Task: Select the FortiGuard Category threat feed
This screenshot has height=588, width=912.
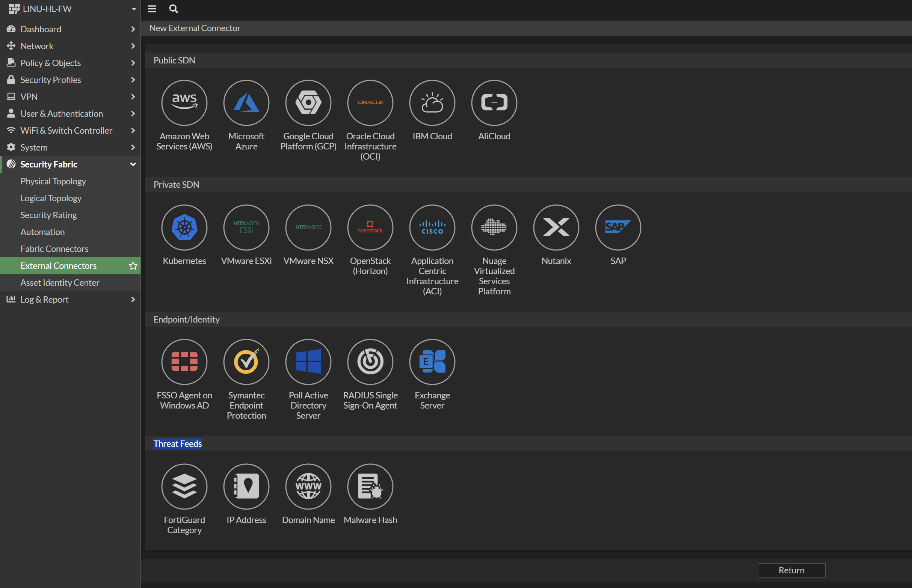Action: coord(184,487)
